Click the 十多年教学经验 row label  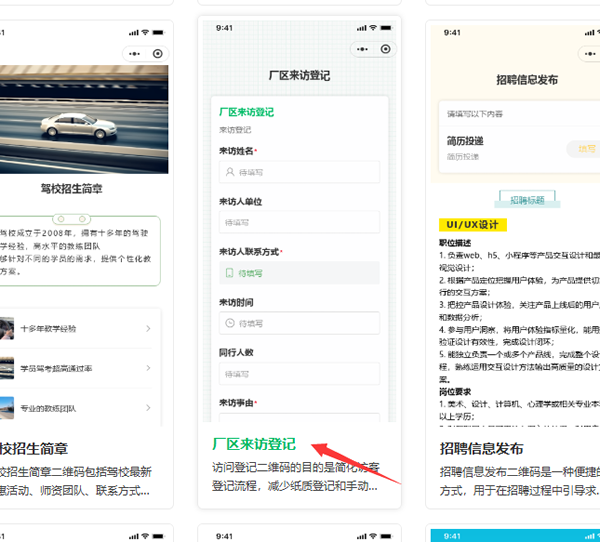pos(48,328)
